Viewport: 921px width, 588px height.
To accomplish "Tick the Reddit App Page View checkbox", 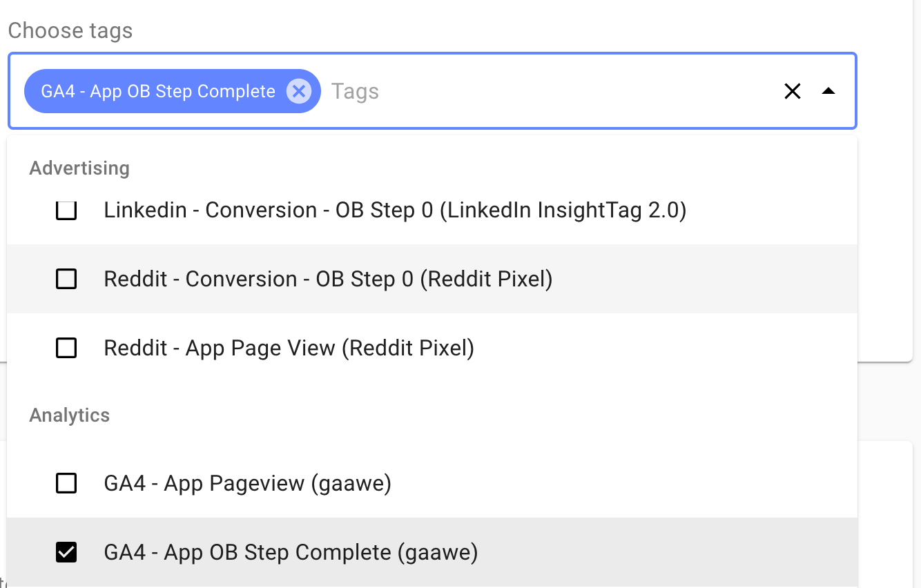I will click(66, 348).
